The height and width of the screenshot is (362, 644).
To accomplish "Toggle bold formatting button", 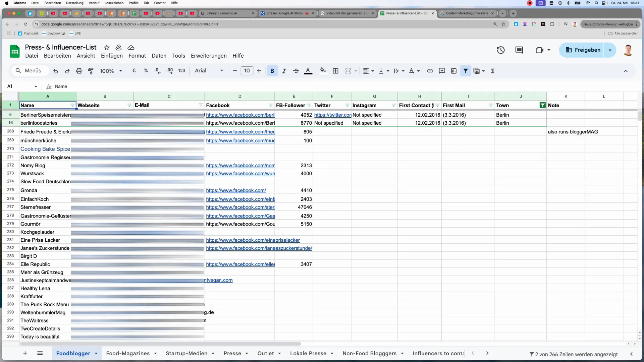I will pos(272,71).
